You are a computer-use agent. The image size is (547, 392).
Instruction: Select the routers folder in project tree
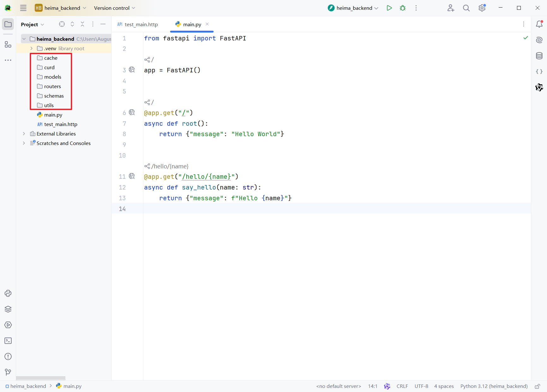click(x=52, y=86)
